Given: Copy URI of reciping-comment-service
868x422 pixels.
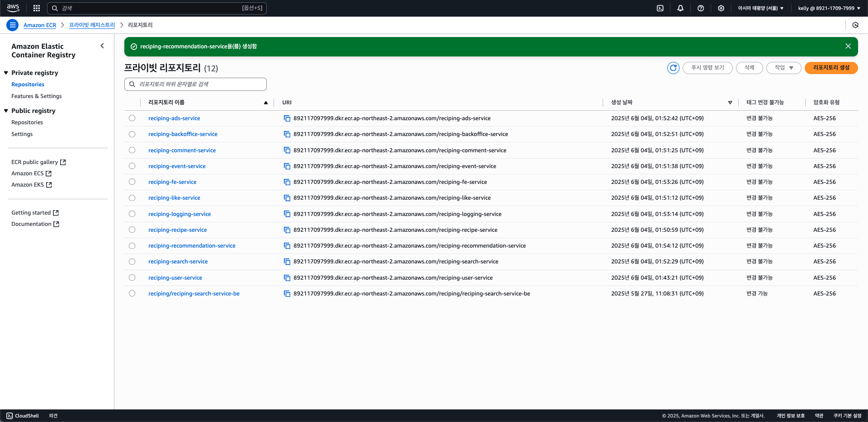Looking at the screenshot, I should [x=287, y=150].
